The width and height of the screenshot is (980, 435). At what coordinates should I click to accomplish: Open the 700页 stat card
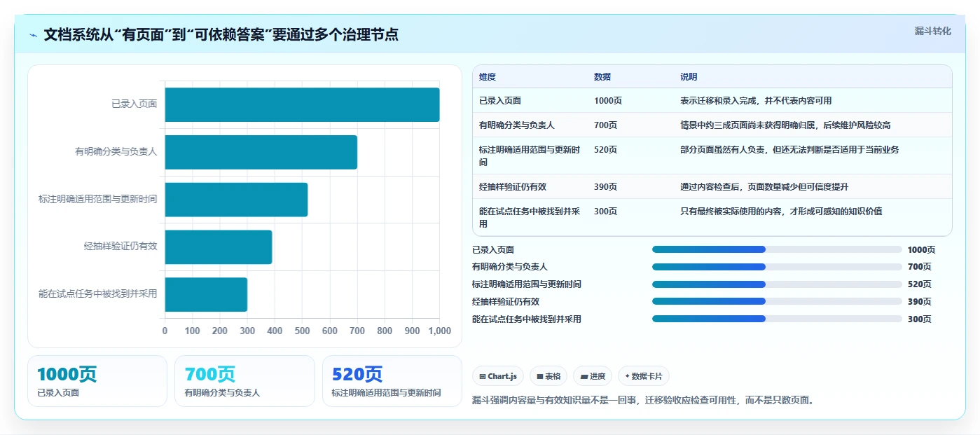click(x=244, y=381)
